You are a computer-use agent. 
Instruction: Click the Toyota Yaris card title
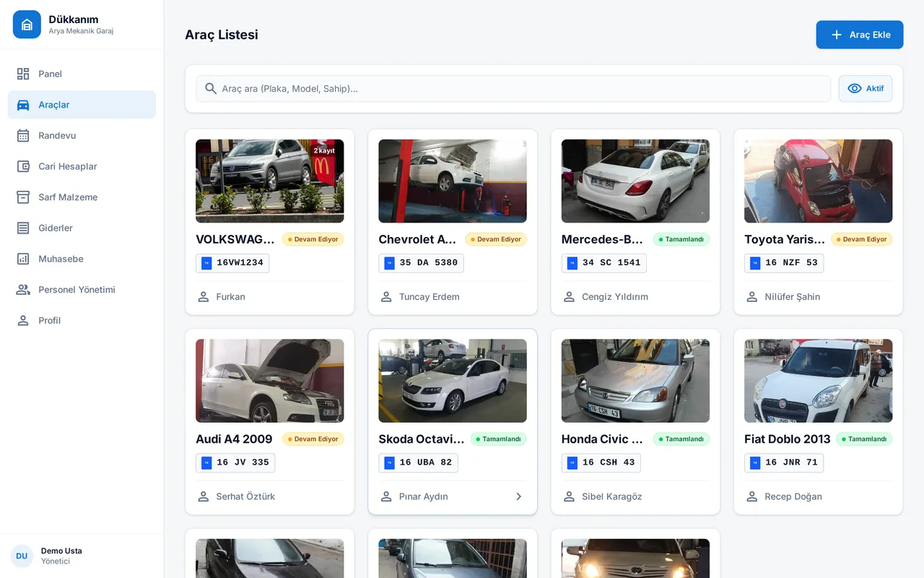(785, 239)
